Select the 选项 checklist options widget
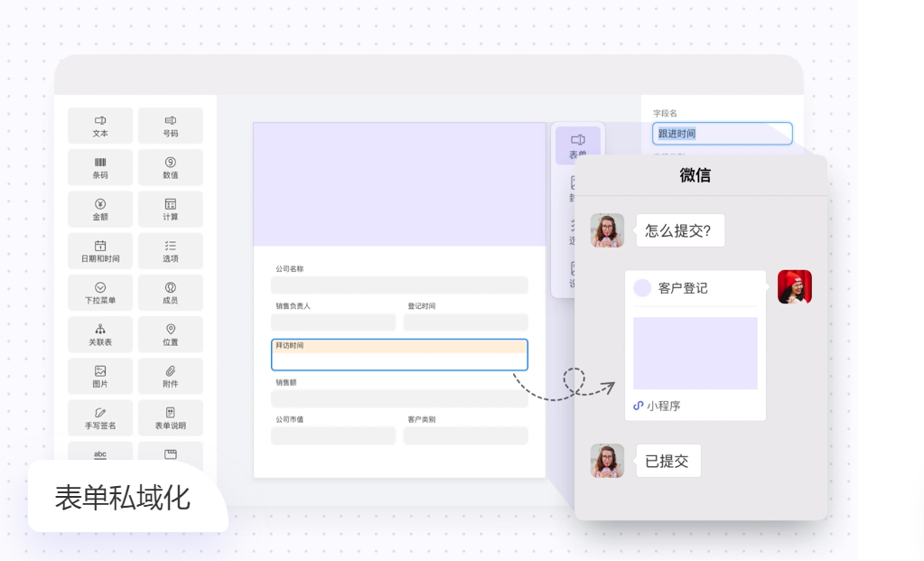924x561 pixels. (170, 250)
